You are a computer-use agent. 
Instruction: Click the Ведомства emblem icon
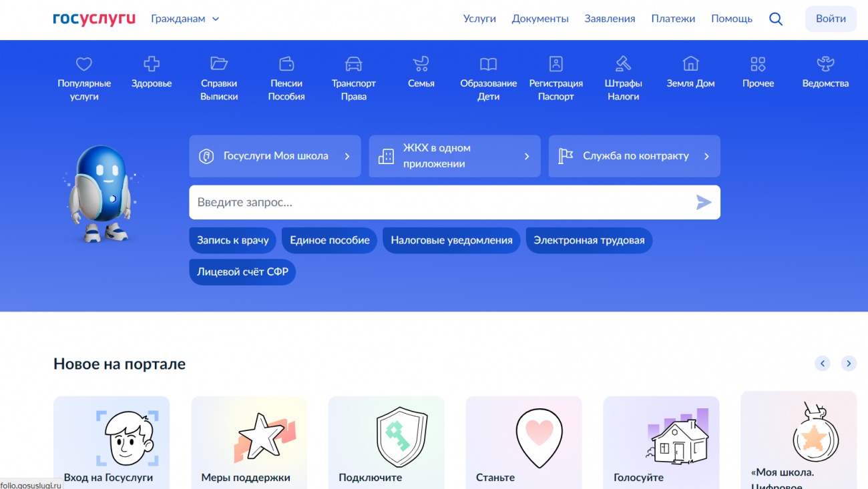click(825, 64)
